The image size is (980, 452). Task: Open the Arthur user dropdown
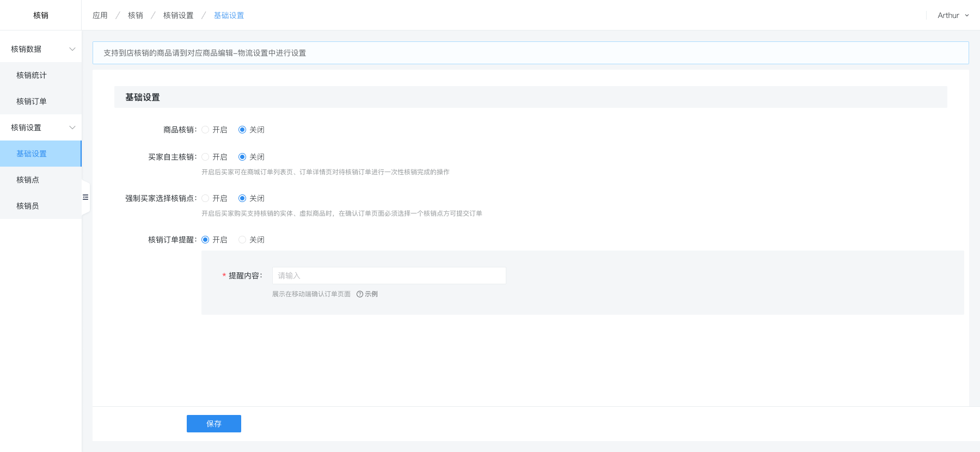[x=953, y=15]
